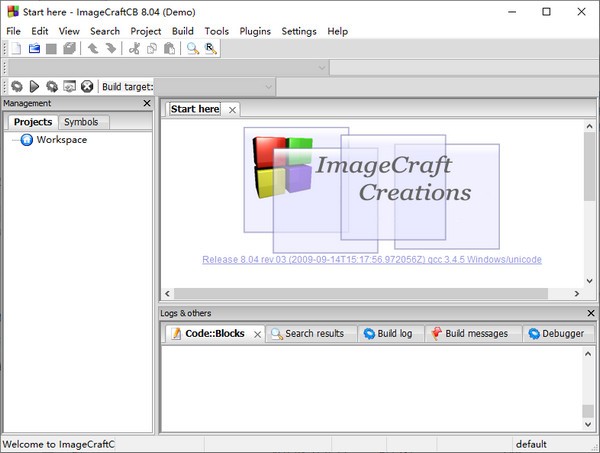Click the Release 8.04 rev 03 link
This screenshot has height=453, width=600.
coord(371,259)
